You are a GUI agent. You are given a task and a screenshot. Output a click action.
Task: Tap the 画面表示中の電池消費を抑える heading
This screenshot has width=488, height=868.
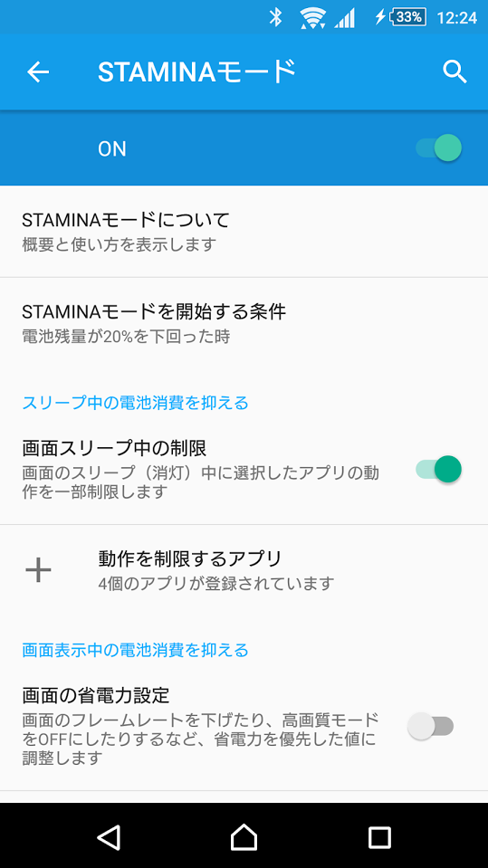135,649
